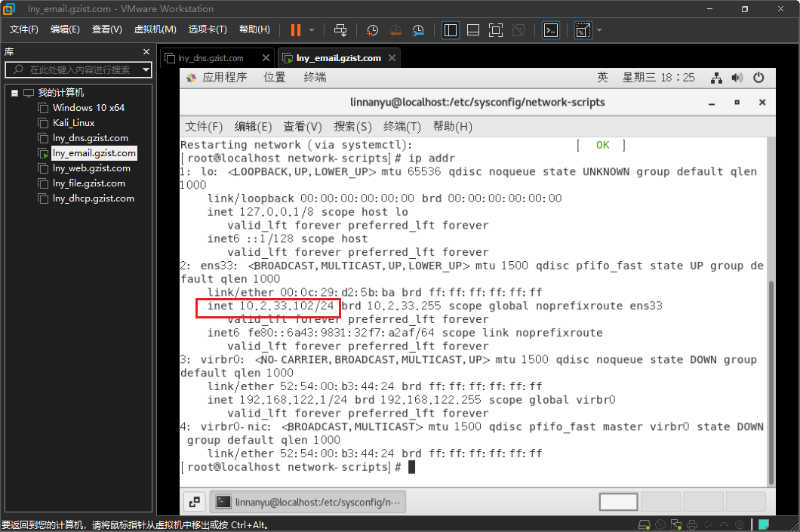Open terminal 查看(V) menu

[303, 127]
